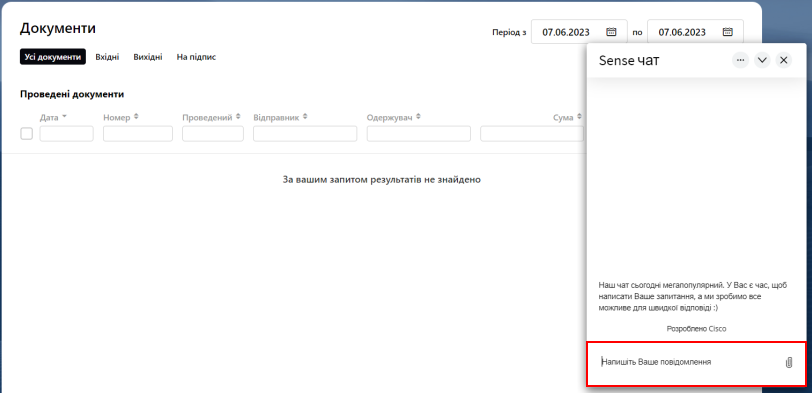This screenshot has width=812, height=393.
Task: Click the period end date field
Action: [x=695, y=32]
